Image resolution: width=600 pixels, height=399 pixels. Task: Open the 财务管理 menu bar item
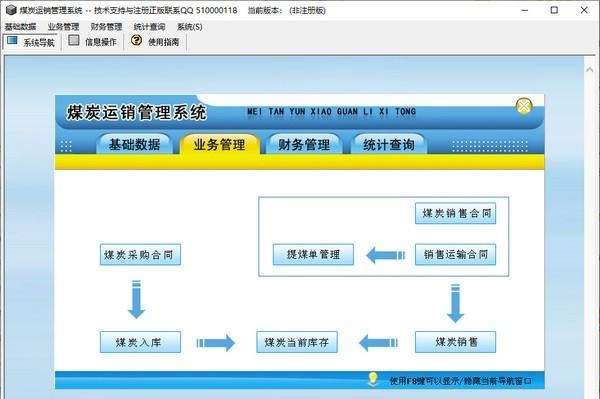(106, 27)
